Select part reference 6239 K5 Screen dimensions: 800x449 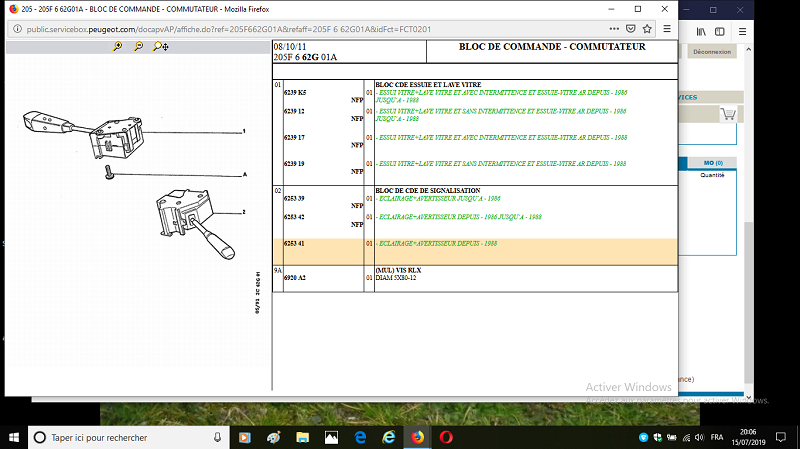click(295, 93)
